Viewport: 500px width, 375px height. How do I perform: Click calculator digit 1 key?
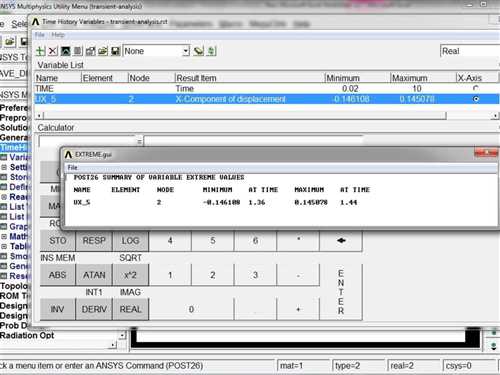pyautogui.click(x=170, y=275)
